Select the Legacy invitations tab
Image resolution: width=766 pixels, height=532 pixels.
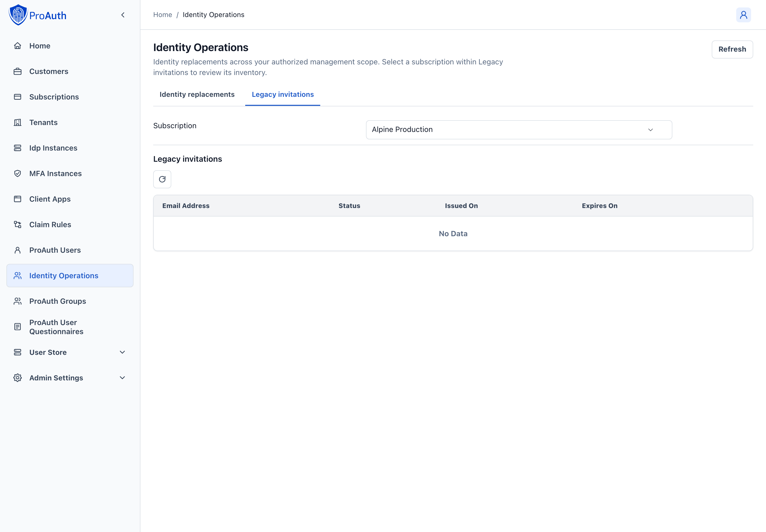tap(283, 95)
